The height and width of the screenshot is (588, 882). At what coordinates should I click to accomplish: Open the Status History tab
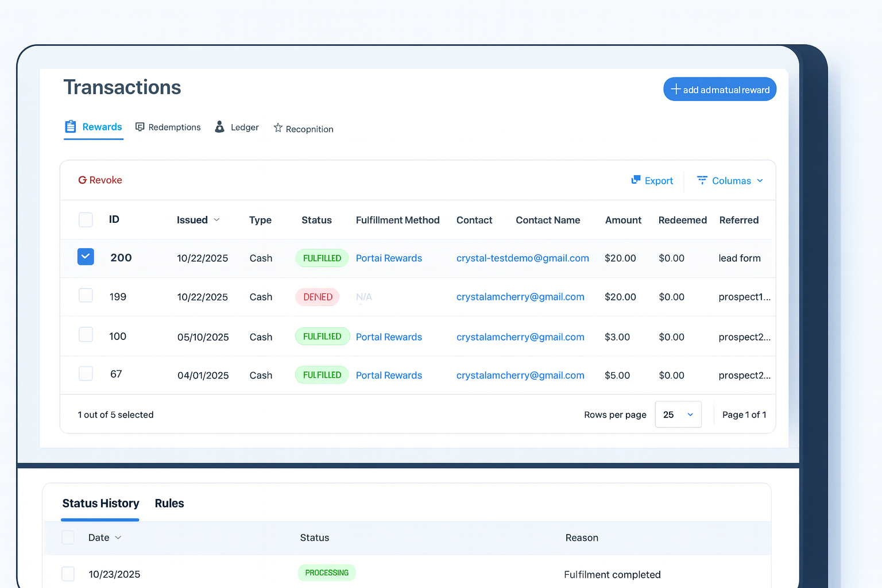point(100,504)
